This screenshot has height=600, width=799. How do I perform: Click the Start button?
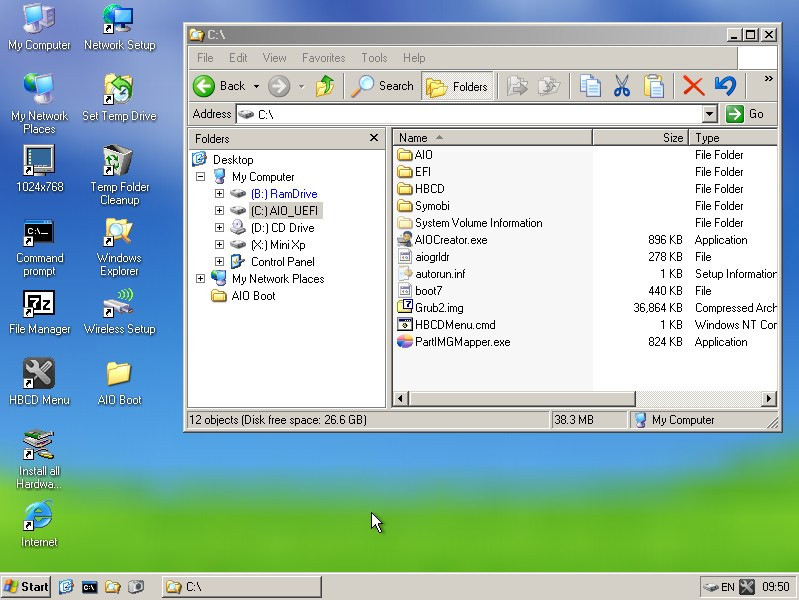point(26,587)
